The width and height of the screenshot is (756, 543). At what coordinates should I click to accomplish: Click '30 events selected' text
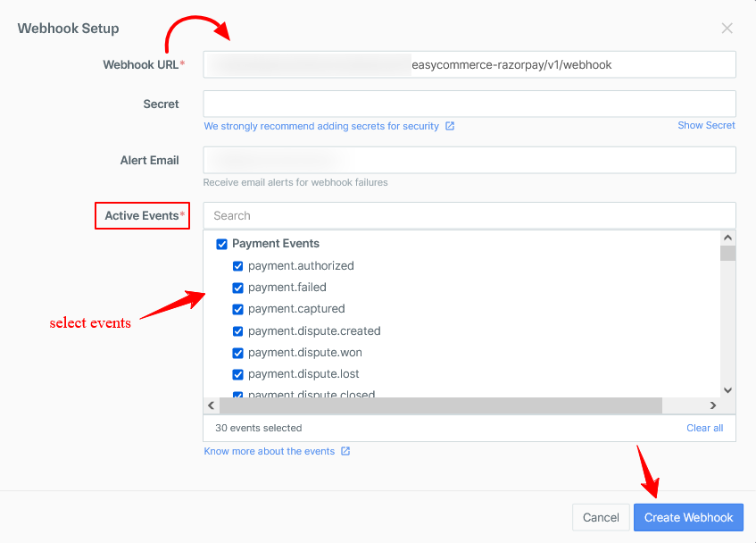pyautogui.click(x=259, y=428)
